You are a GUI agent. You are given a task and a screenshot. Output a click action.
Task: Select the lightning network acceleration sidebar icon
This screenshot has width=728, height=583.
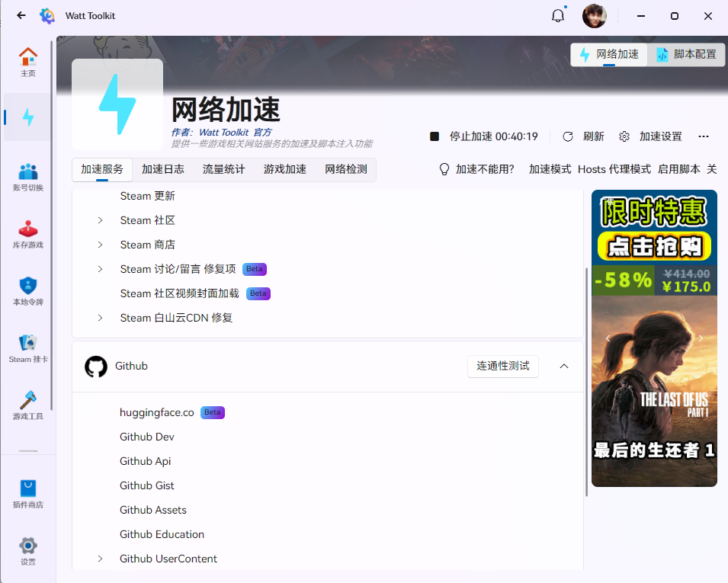click(x=28, y=117)
